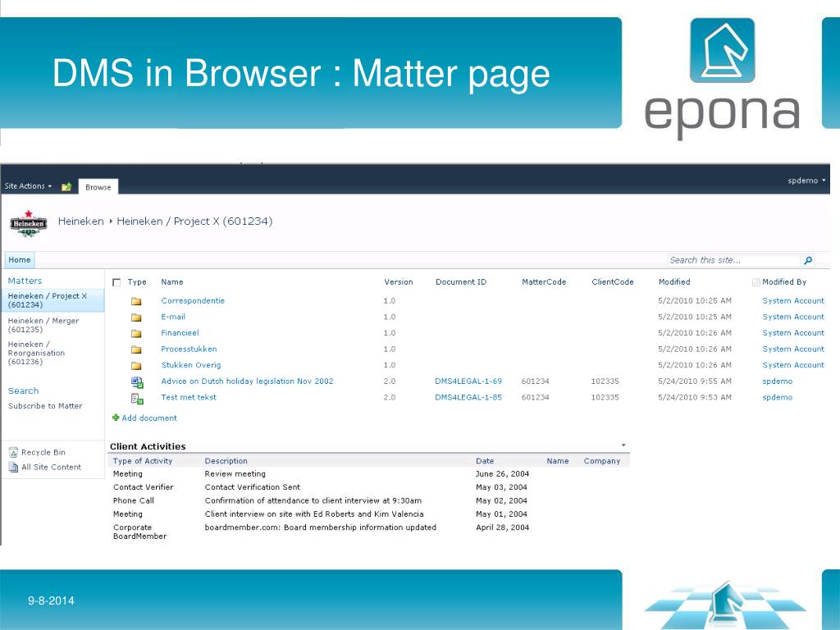Click Heineken in the breadcrumb
The height and width of the screenshot is (630, 840).
pyautogui.click(x=80, y=221)
